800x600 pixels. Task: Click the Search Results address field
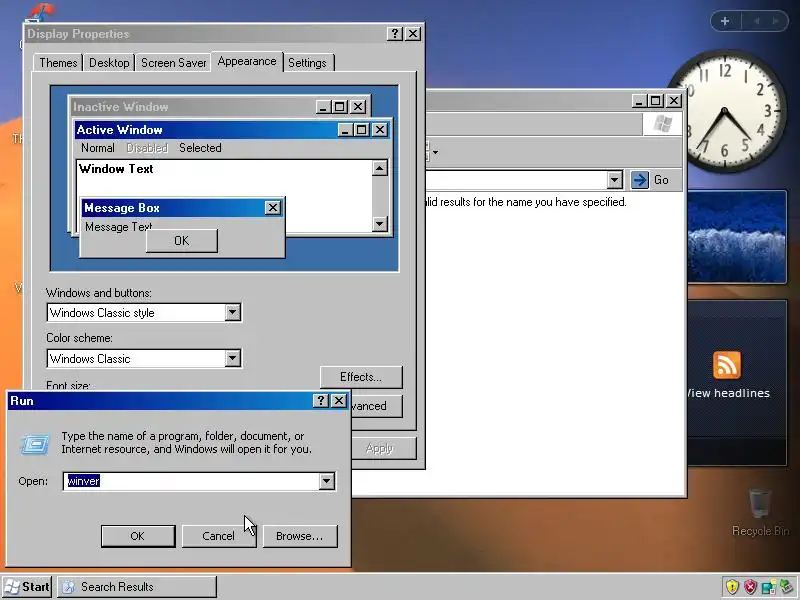click(516, 180)
